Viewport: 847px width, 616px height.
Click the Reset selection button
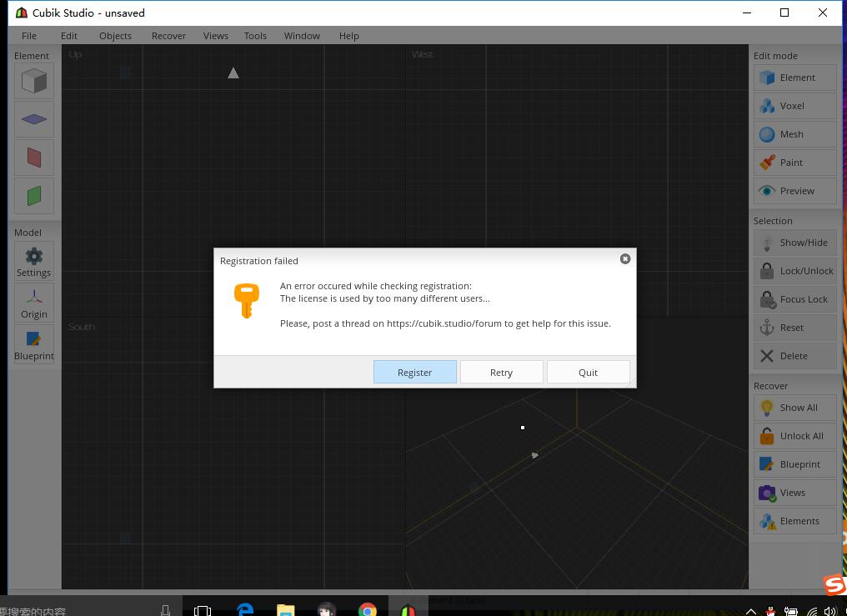pyautogui.click(x=794, y=328)
